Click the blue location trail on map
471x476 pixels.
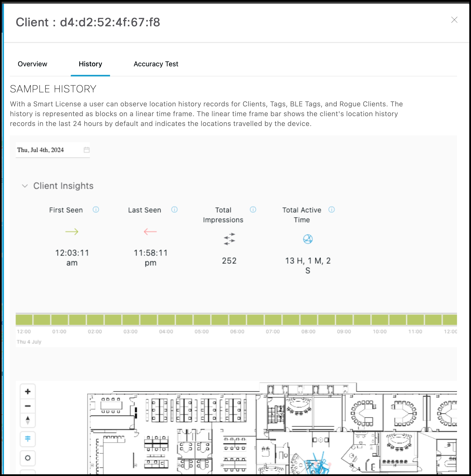317,464
